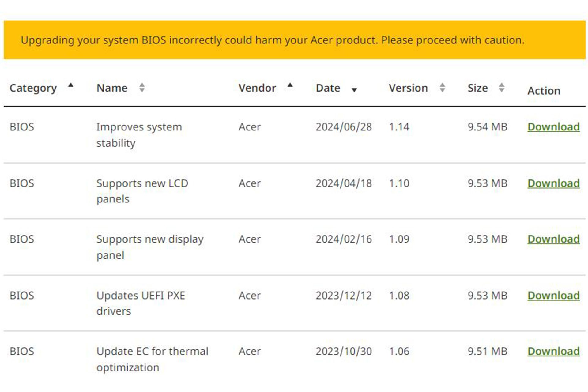
Task: Sort by Category using its arrow icon
Action: point(71,85)
